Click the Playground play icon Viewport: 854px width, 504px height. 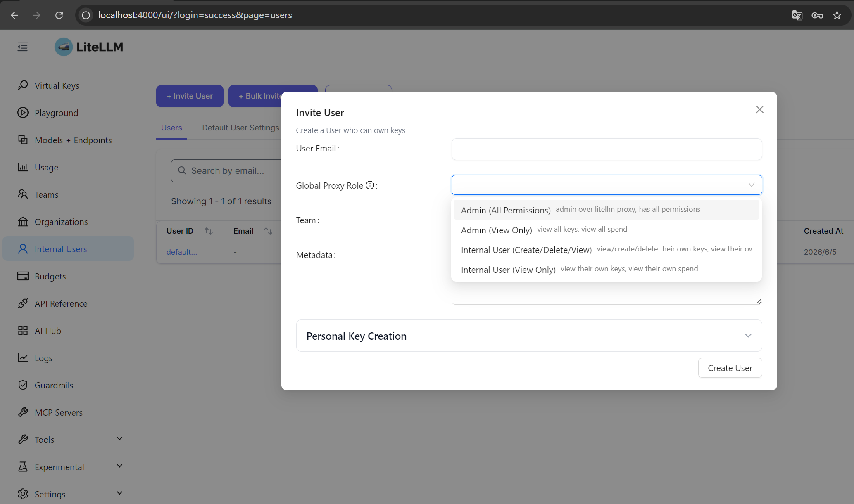pos(23,113)
